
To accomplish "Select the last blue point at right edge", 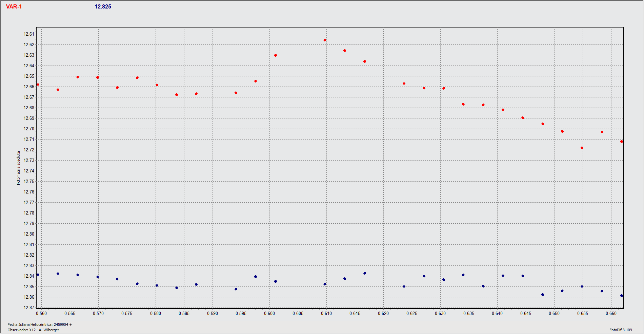I will pos(622,296).
